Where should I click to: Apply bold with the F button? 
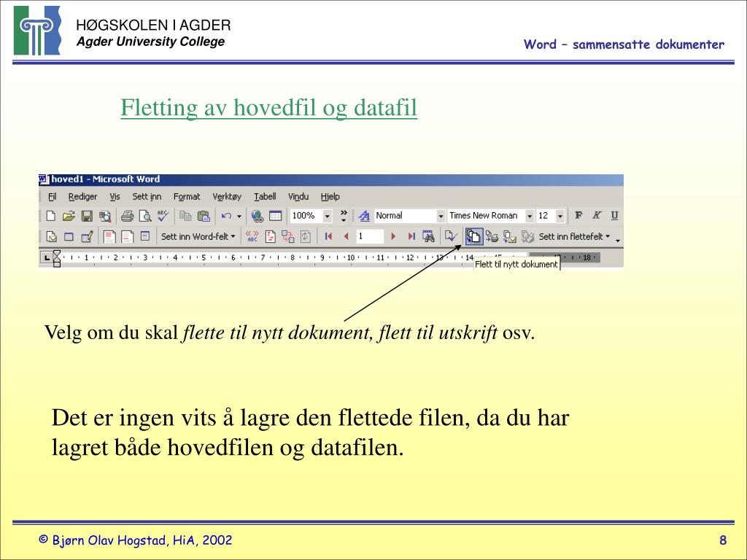click(578, 215)
